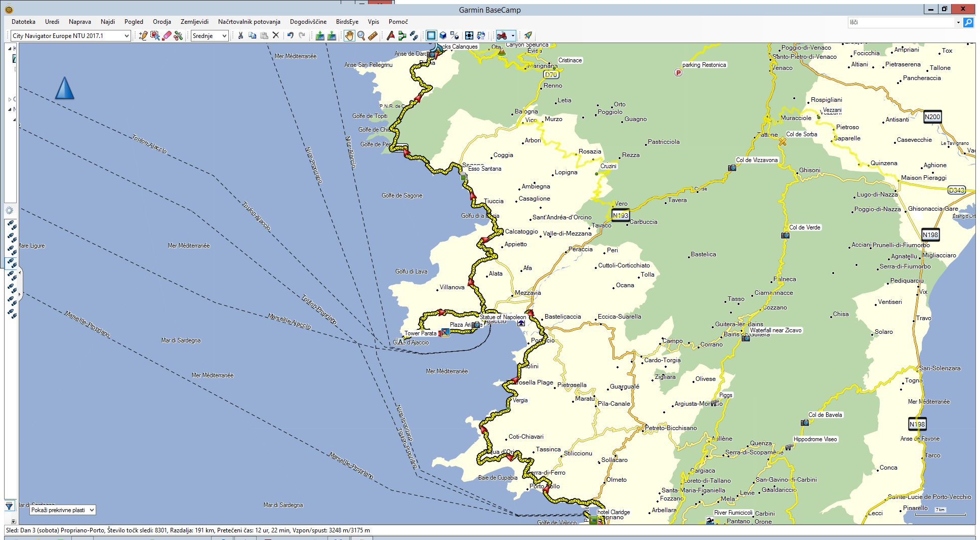
Task: Toggle the 2D map view button
Action: pyautogui.click(x=431, y=35)
